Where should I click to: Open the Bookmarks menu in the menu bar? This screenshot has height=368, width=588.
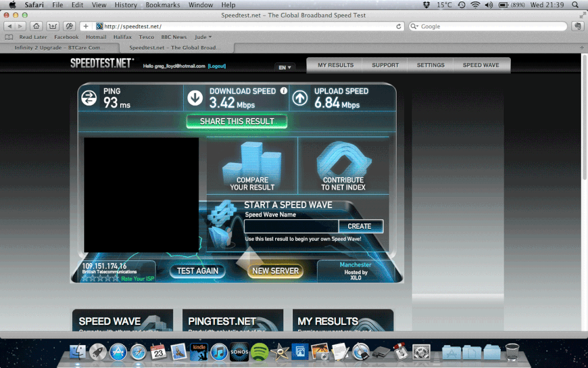(163, 5)
